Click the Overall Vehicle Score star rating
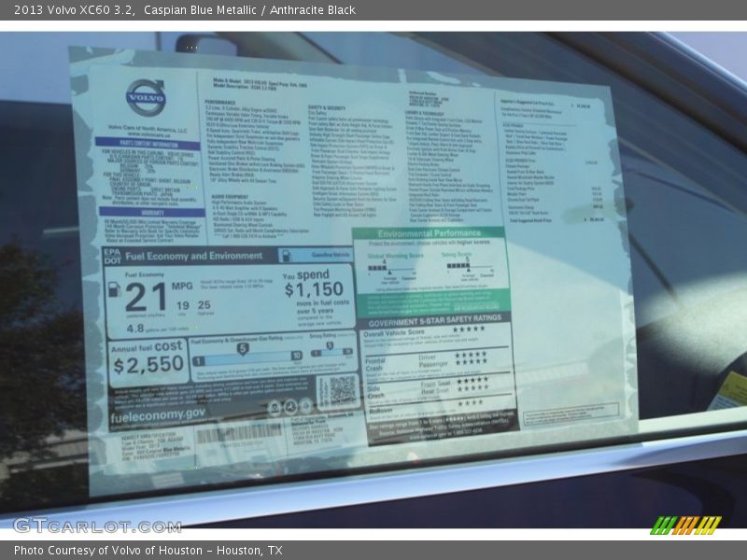Image resolution: width=747 pixels, height=560 pixels. point(469,329)
